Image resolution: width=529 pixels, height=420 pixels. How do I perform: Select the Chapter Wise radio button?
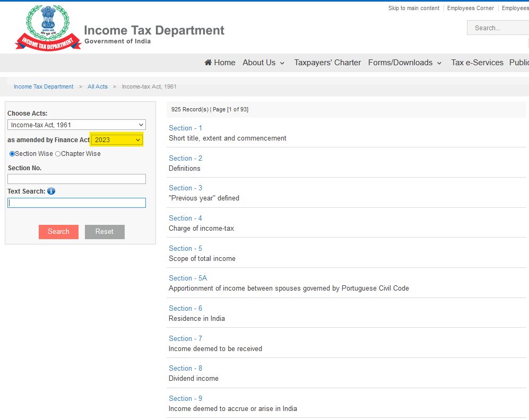tap(58, 154)
